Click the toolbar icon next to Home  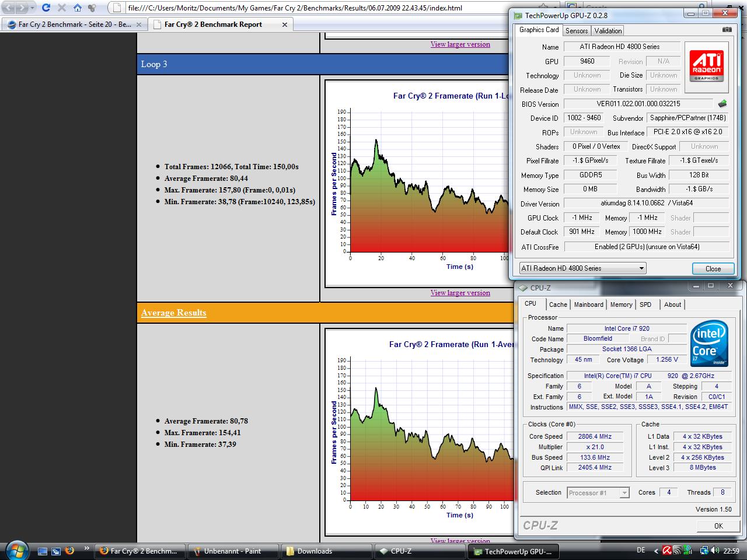(x=92, y=8)
